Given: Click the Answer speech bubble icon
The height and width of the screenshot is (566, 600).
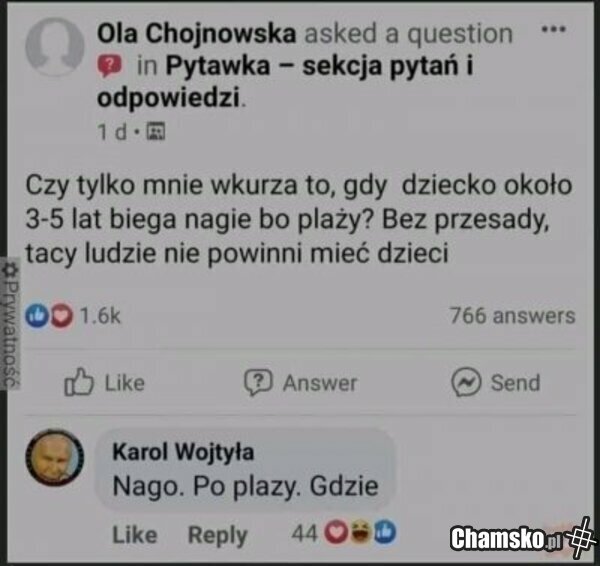Looking at the screenshot, I should (x=258, y=382).
